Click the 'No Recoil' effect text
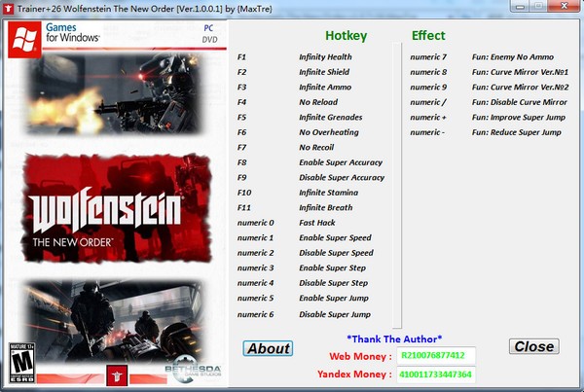Screen dimensions: 584x392 click(316, 148)
